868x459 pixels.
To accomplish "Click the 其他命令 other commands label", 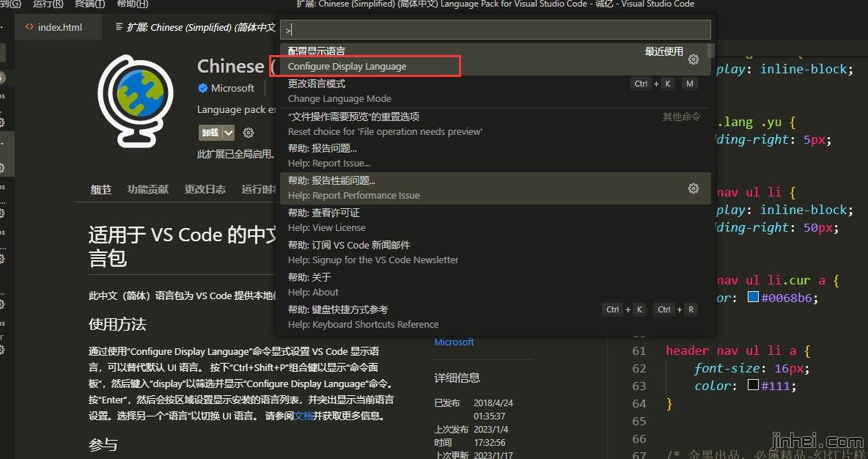I will click(x=682, y=117).
